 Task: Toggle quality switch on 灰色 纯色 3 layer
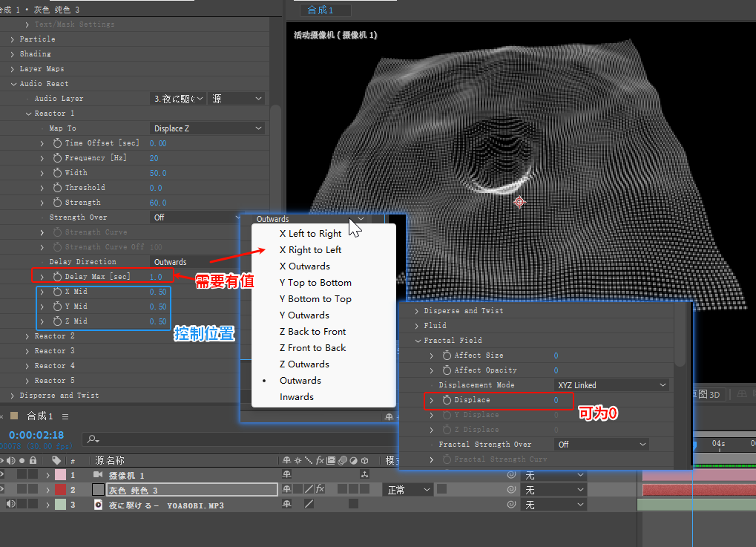pyautogui.click(x=309, y=489)
